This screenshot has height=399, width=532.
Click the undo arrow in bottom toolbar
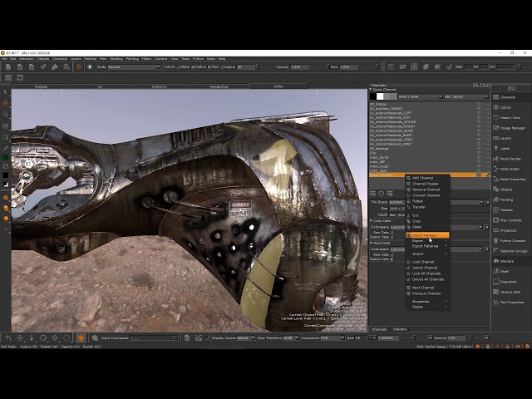click(8, 338)
